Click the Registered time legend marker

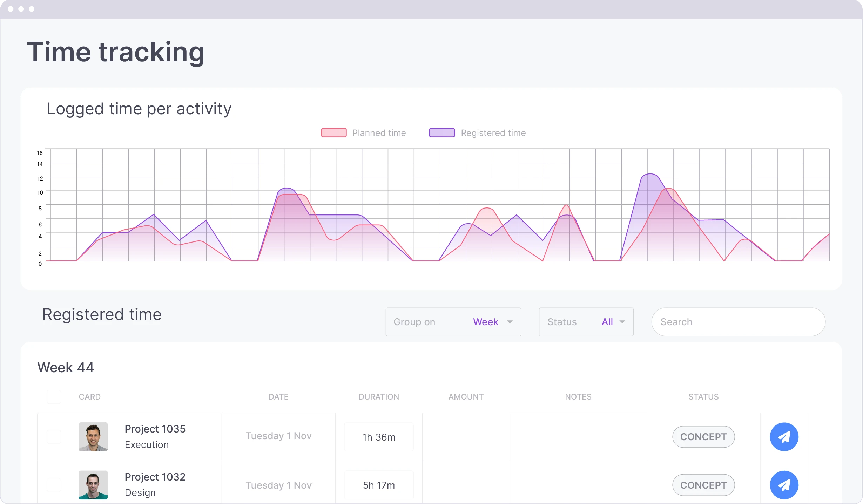point(441,132)
